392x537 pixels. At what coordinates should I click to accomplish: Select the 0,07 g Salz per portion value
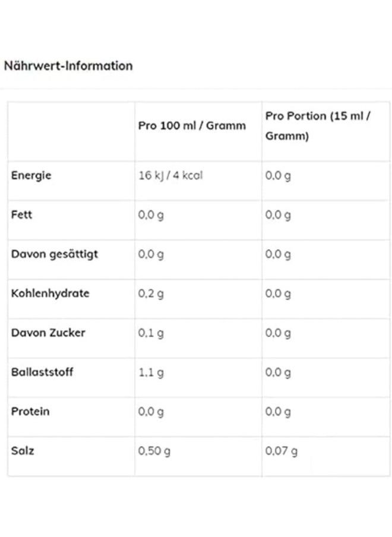282,451
